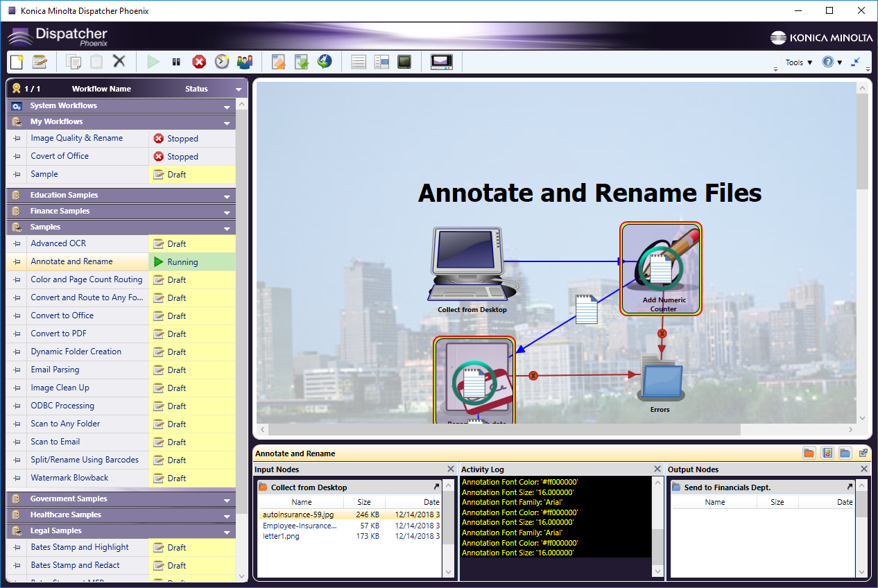
Task: Click the dashboard monitor toolbar icon
Action: (442, 62)
